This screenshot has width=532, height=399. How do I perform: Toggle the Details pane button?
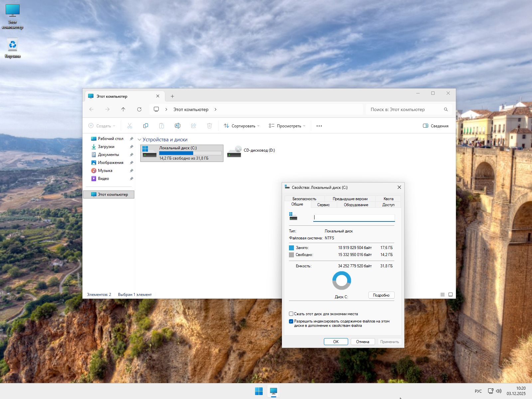coord(436,126)
